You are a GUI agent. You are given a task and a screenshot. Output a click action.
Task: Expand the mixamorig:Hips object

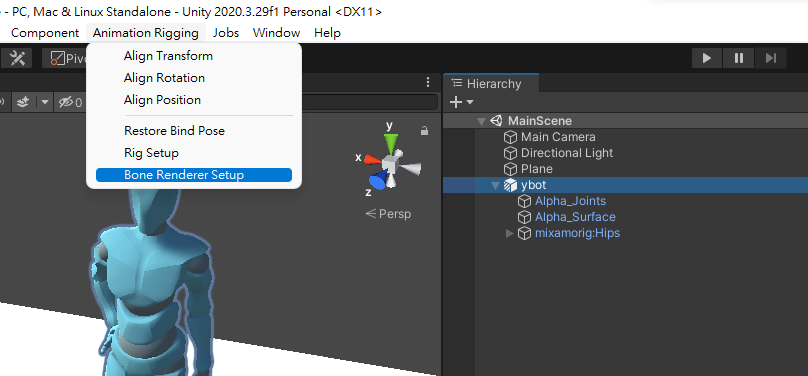(510, 233)
